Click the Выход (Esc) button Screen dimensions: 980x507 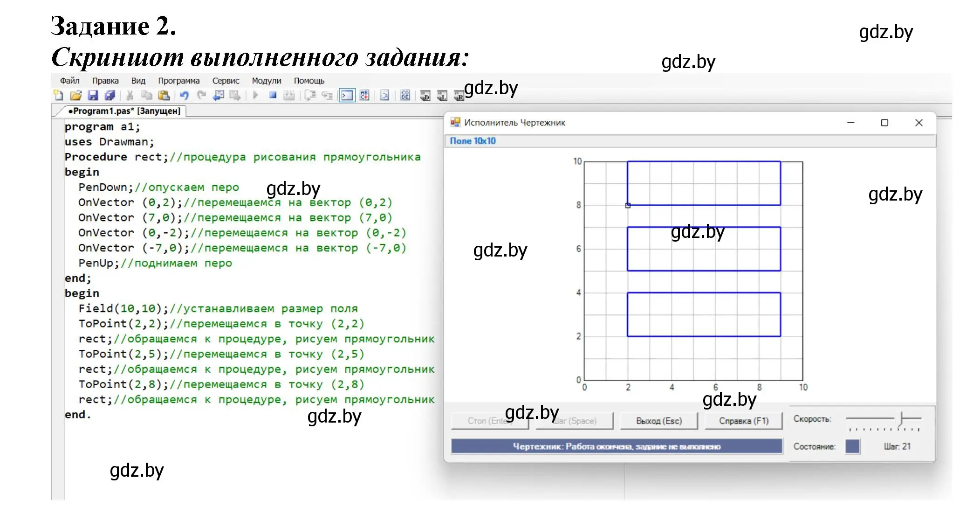[659, 421]
